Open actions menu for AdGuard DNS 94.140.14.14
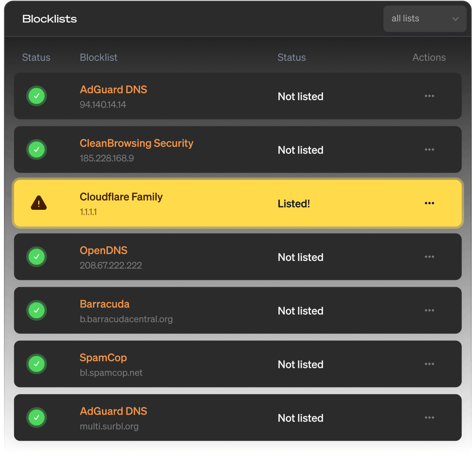Screen dimensions: 476x456 (x=429, y=96)
